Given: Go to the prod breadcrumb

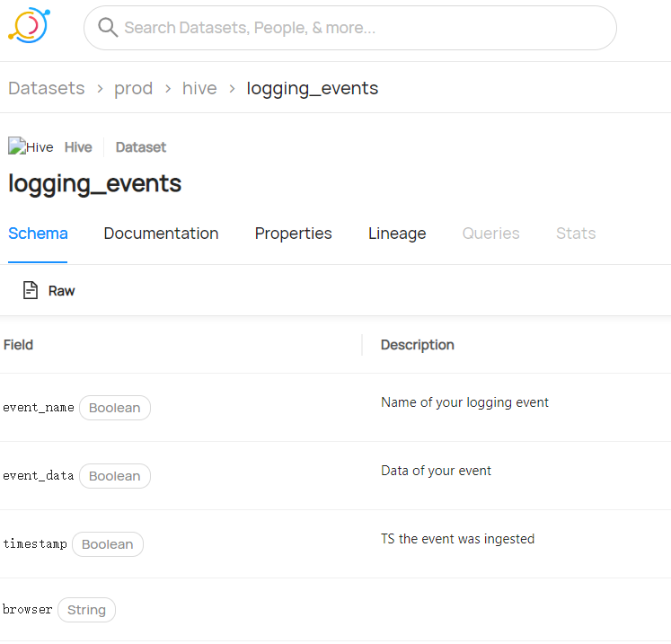Looking at the screenshot, I should pyautogui.click(x=133, y=88).
